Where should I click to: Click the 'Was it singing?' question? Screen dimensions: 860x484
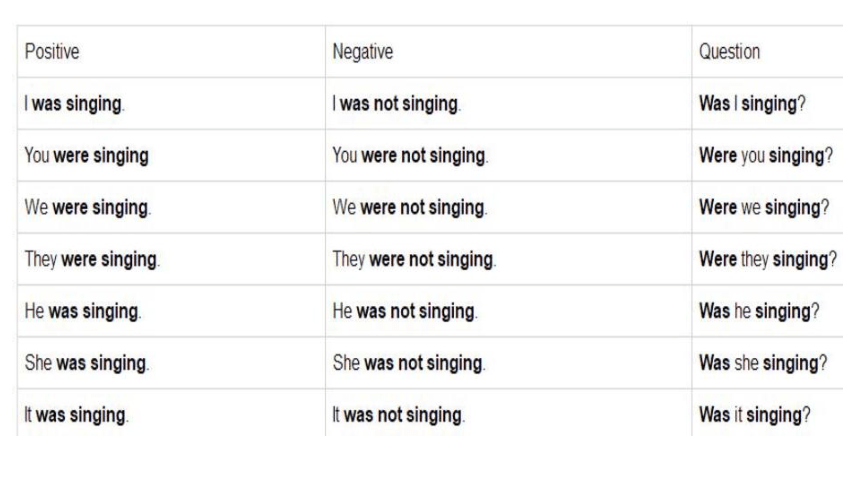click(x=754, y=415)
